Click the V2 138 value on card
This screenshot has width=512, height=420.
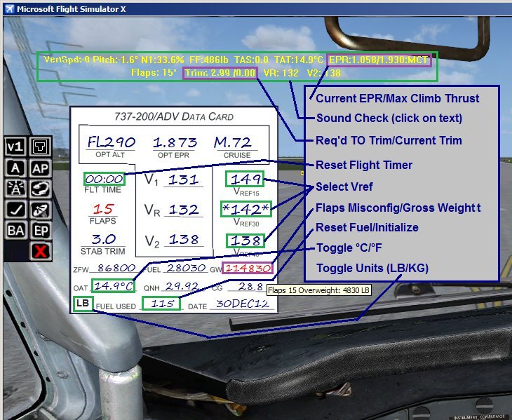pos(184,240)
